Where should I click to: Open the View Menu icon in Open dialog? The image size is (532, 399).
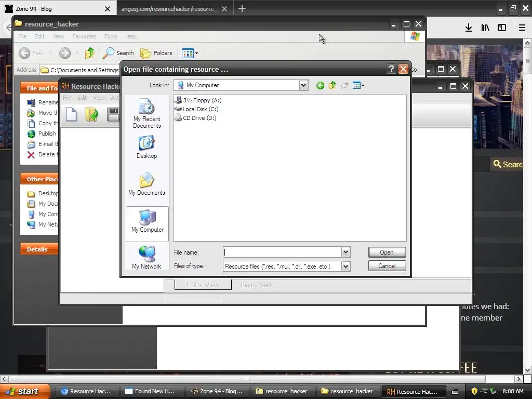pyautogui.click(x=358, y=86)
